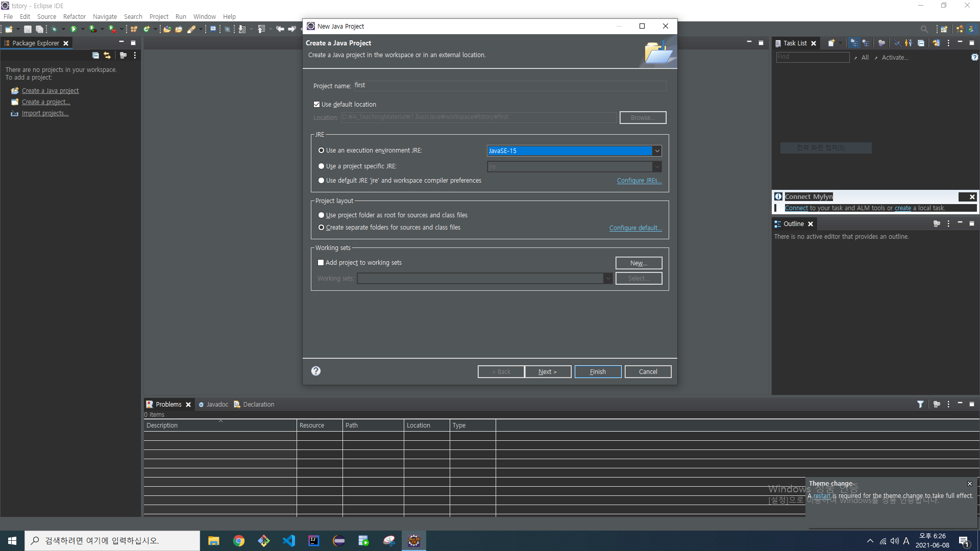Open the Debug button dropdown arrow
980x551 pixels.
[63, 29]
